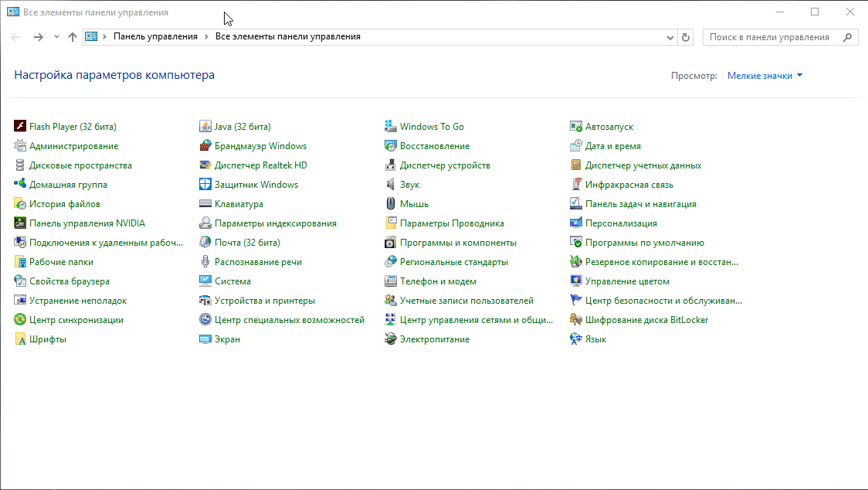Click the search magnifier icon
This screenshot has height=490, width=868.
pyautogui.click(x=847, y=37)
